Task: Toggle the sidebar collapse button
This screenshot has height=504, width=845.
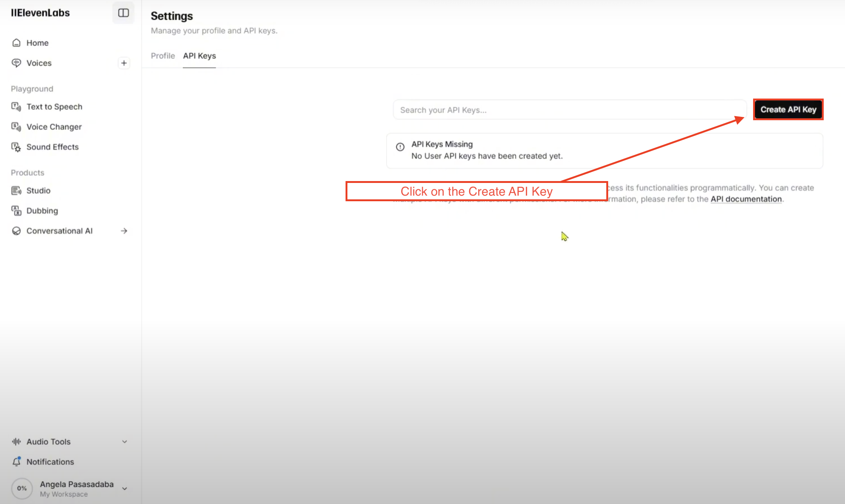Action: click(124, 13)
